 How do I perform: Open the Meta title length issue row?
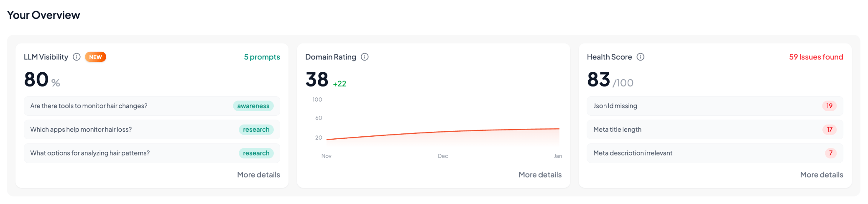(x=617, y=130)
